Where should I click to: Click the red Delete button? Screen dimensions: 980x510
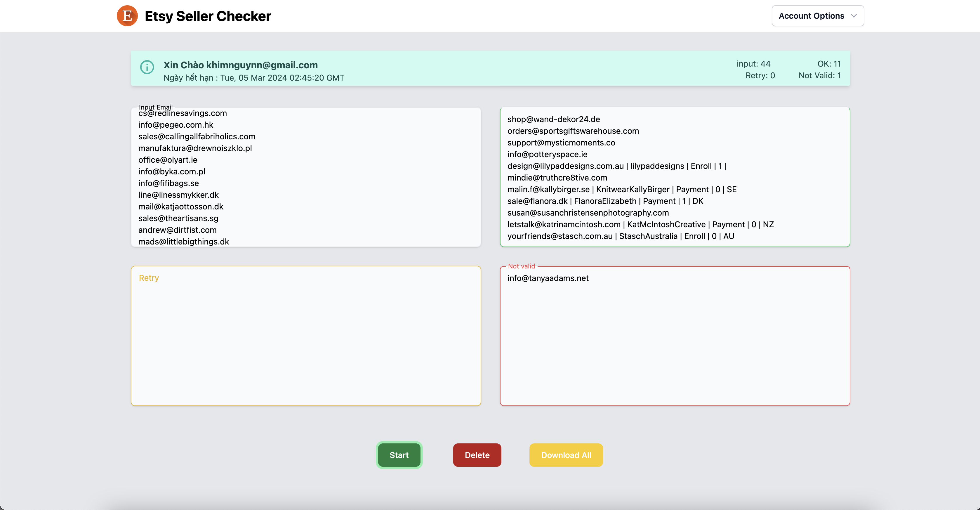pyautogui.click(x=477, y=455)
